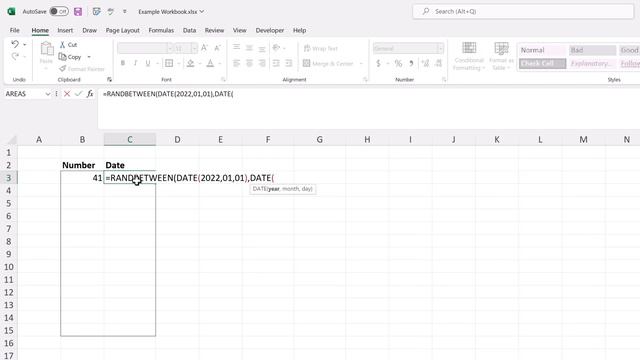Click the Insert Function fx icon
The height and width of the screenshot is (360, 640).
(90, 94)
